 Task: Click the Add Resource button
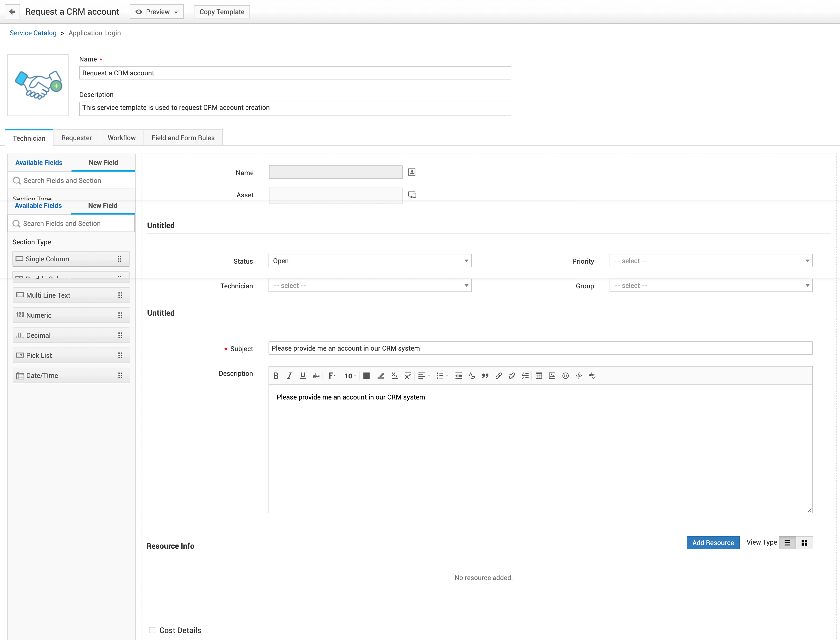point(713,543)
